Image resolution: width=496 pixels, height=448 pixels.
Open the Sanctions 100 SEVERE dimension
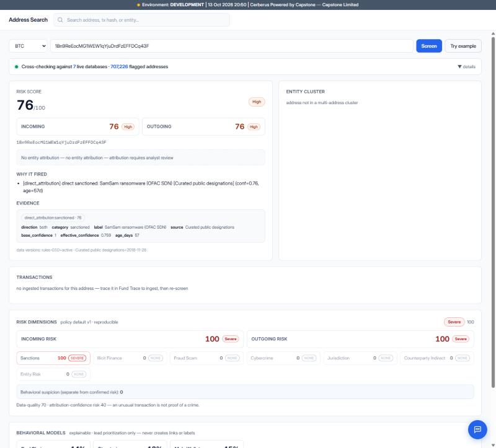pyautogui.click(x=53, y=358)
